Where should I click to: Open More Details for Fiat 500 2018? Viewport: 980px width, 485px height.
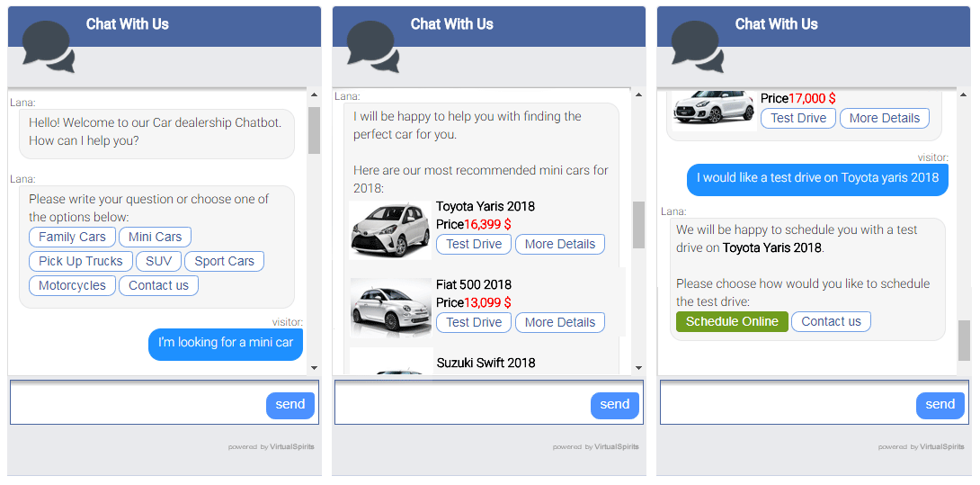[559, 322]
